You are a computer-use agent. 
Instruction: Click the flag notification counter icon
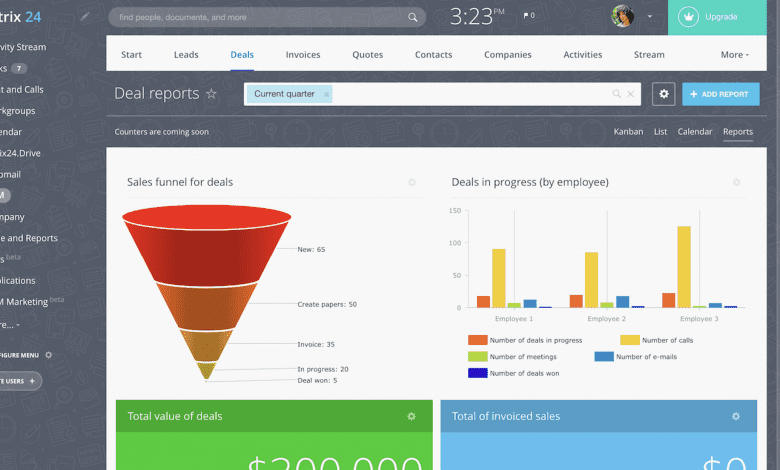529,16
